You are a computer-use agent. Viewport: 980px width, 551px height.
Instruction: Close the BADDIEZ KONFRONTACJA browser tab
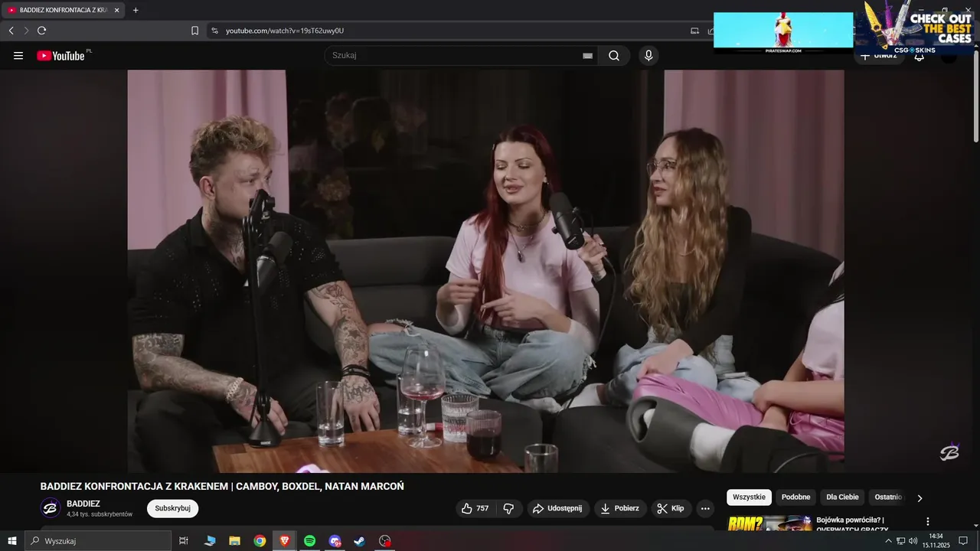[x=116, y=10]
